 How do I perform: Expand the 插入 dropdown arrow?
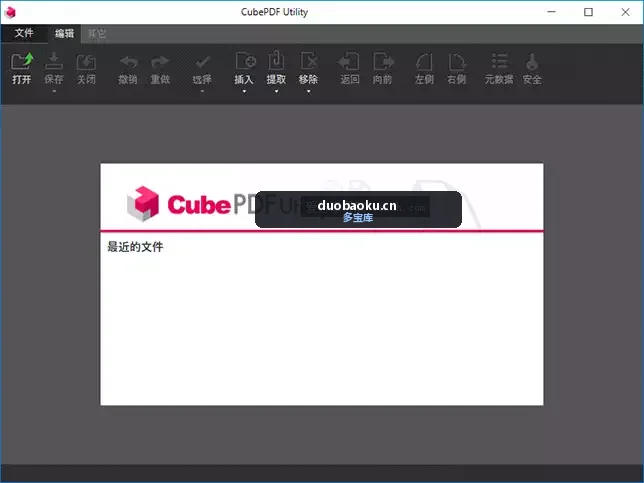(x=244, y=91)
